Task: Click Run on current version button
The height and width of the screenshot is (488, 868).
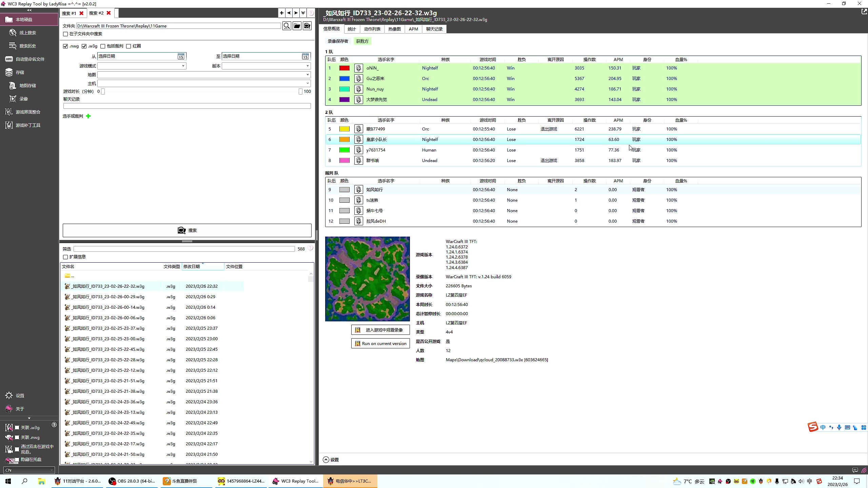Action: pyautogui.click(x=380, y=343)
